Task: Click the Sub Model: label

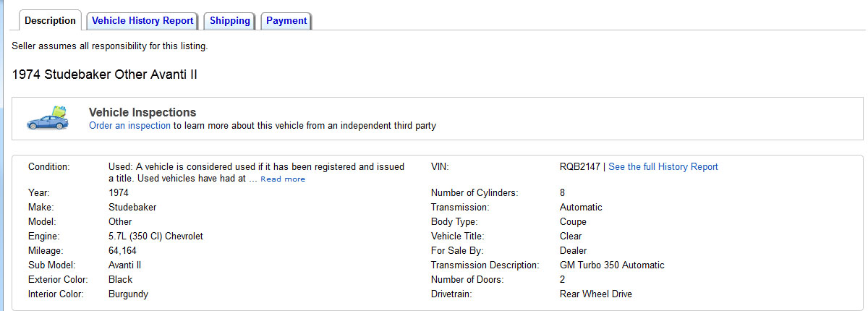Action: click(x=51, y=265)
